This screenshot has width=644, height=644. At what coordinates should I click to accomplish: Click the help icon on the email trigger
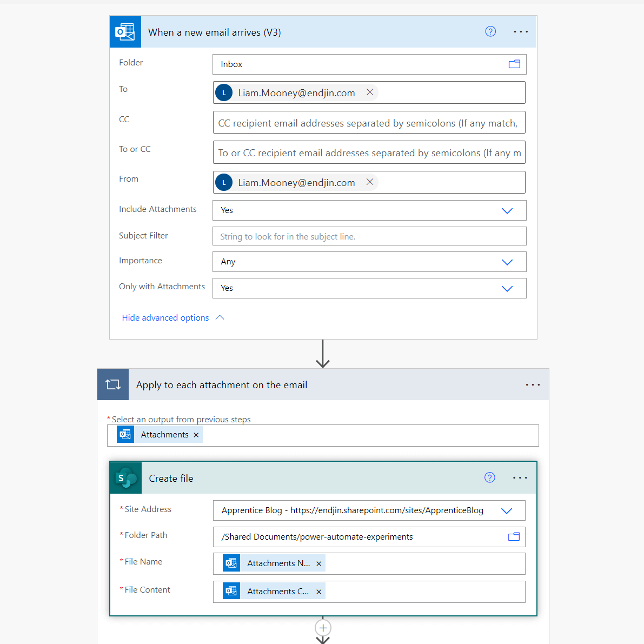[490, 31]
